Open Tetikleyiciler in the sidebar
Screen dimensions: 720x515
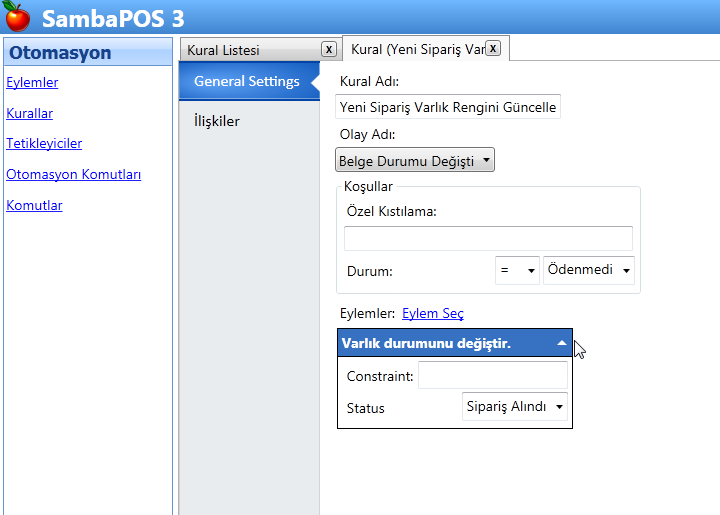[44, 144]
